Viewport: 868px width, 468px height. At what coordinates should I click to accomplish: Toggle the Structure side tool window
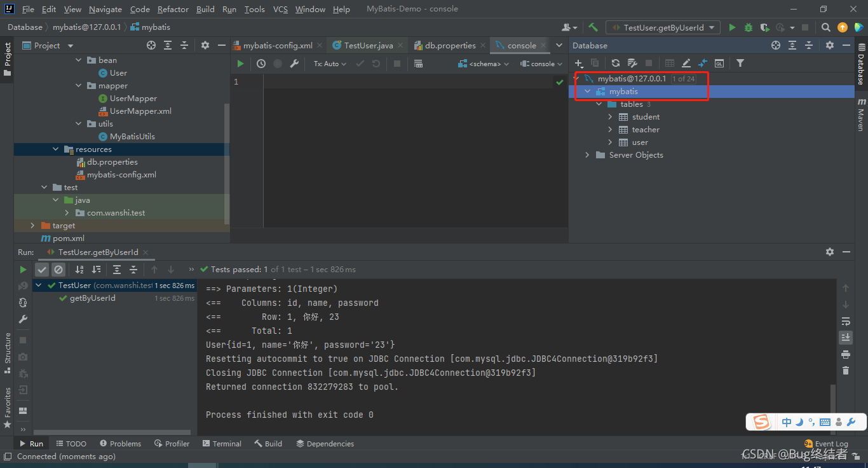click(7, 354)
